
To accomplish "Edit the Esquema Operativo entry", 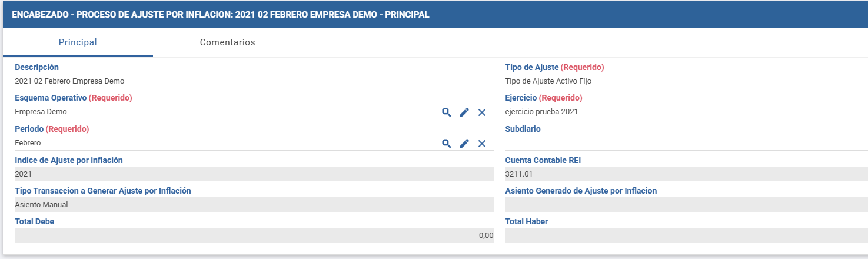I will click(x=464, y=112).
